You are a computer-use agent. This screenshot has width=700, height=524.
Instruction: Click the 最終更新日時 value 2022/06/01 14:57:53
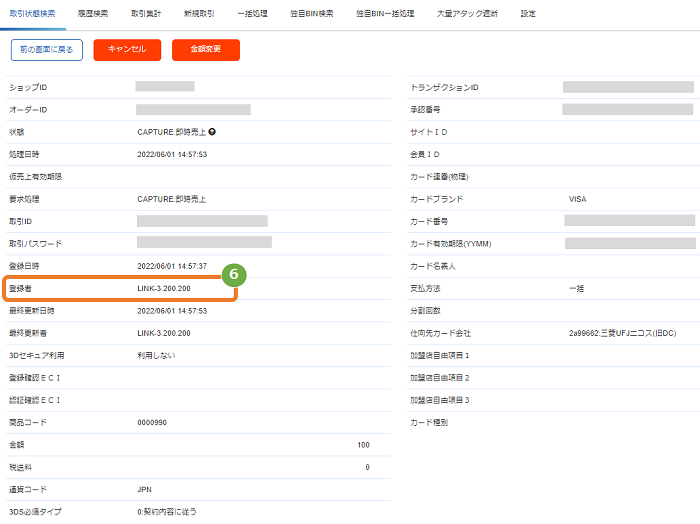172,311
